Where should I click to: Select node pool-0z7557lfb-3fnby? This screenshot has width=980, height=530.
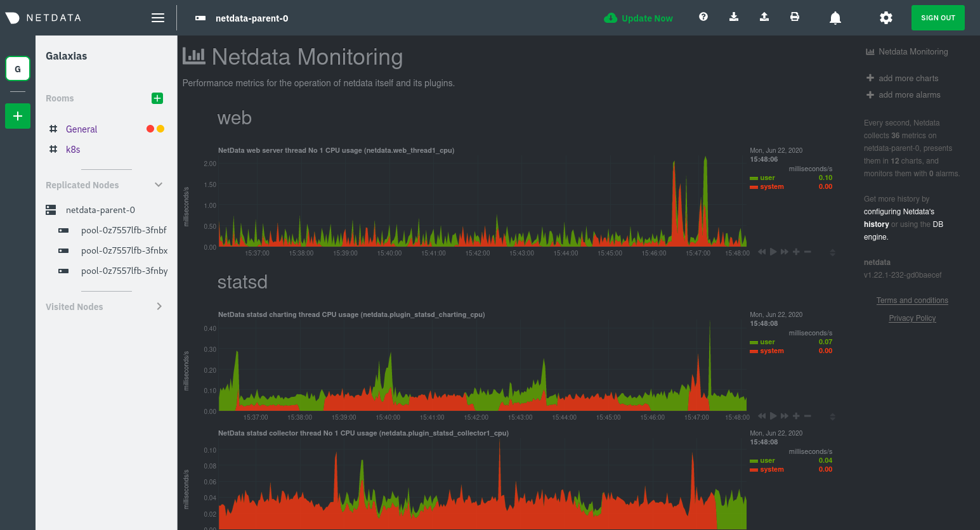[124, 271]
